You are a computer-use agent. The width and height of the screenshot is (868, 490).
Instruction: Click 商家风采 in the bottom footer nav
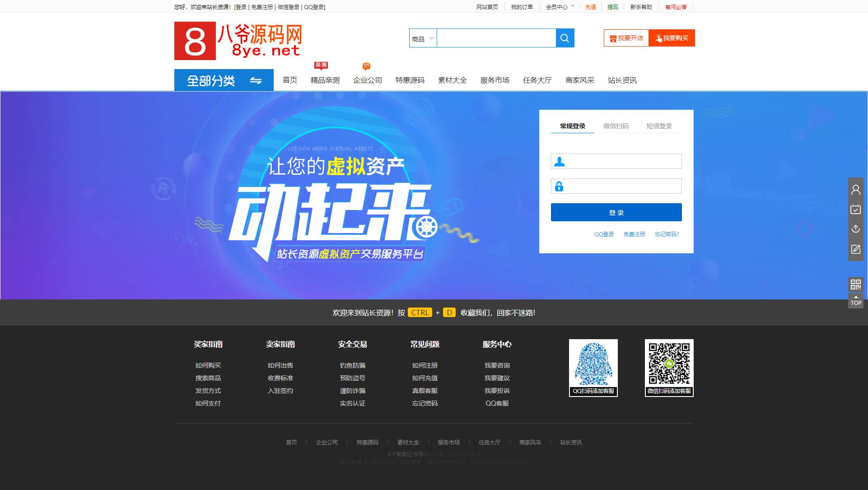pyautogui.click(x=530, y=443)
